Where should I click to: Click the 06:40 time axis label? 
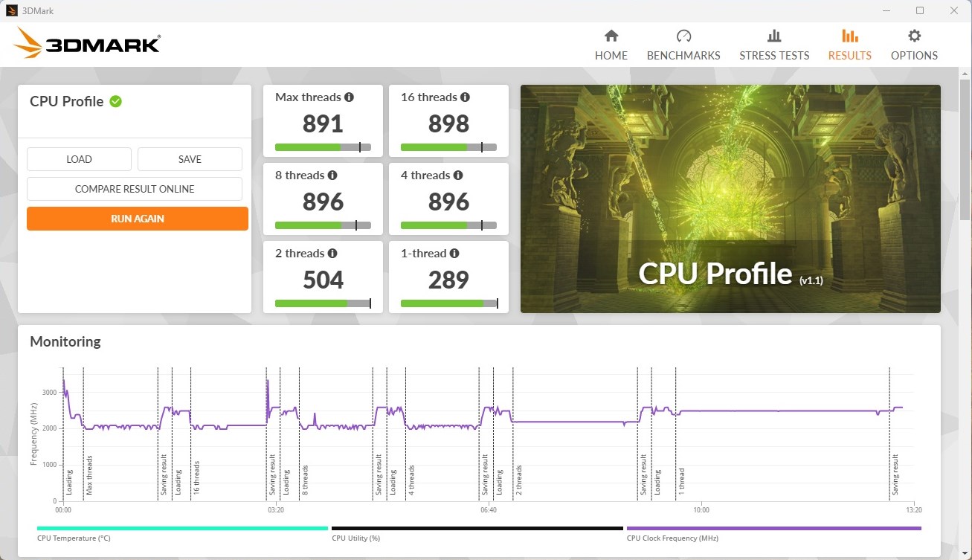(x=489, y=510)
